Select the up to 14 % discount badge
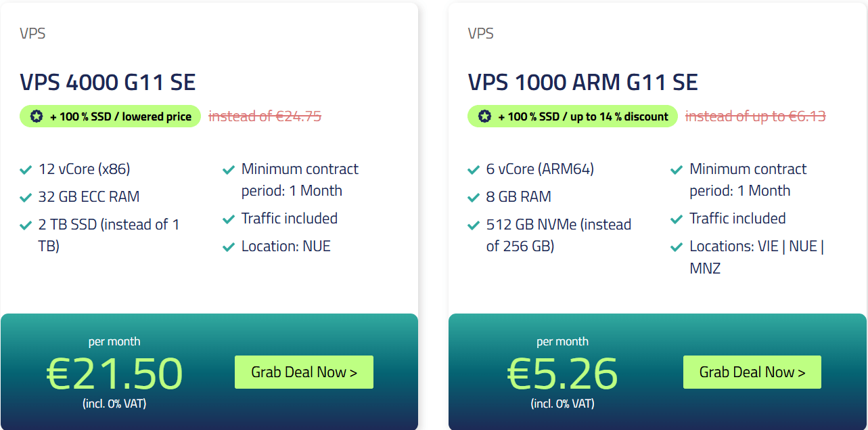 pyautogui.click(x=573, y=116)
